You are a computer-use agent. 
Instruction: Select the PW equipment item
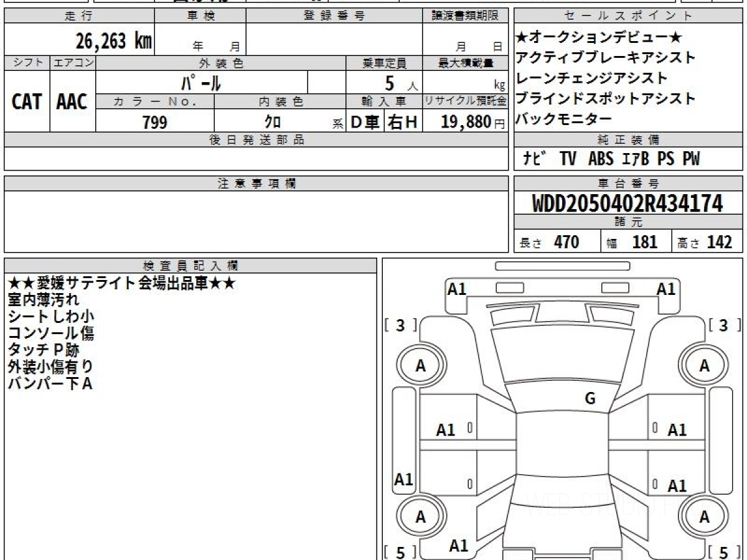(691, 159)
